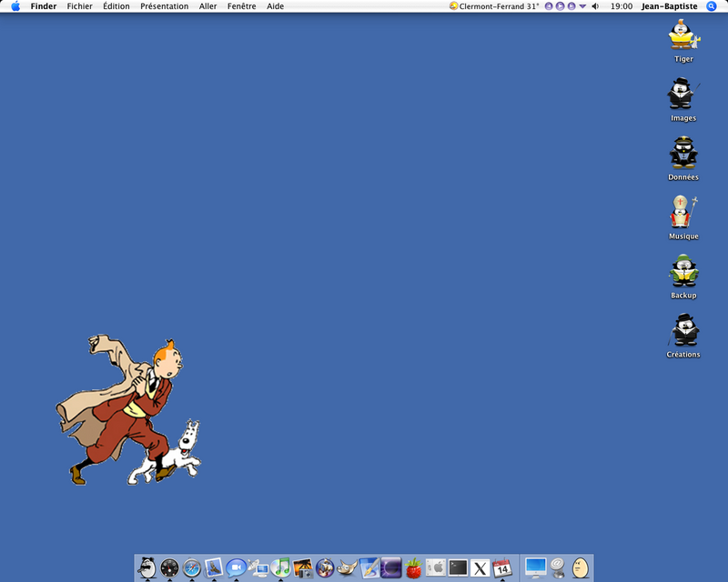Open the volume speaker control in the menu bar
The image size is (728, 582).
595,6
